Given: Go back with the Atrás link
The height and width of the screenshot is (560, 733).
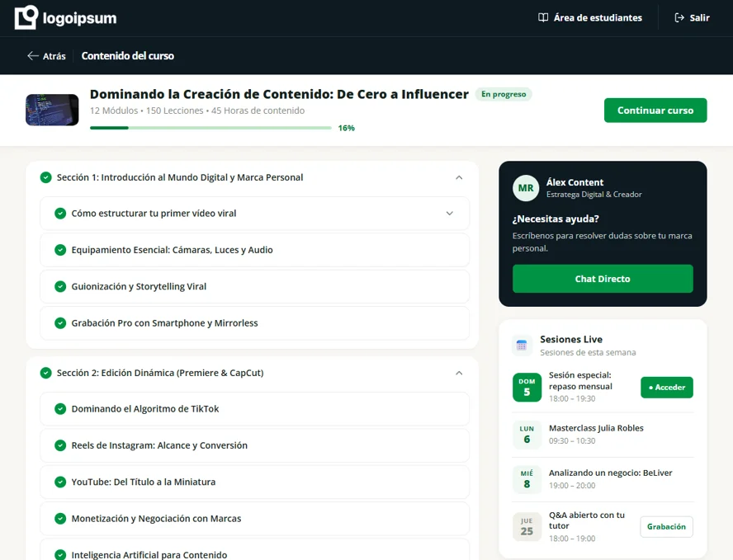Looking at the screenshot, I should coord(46,56).
